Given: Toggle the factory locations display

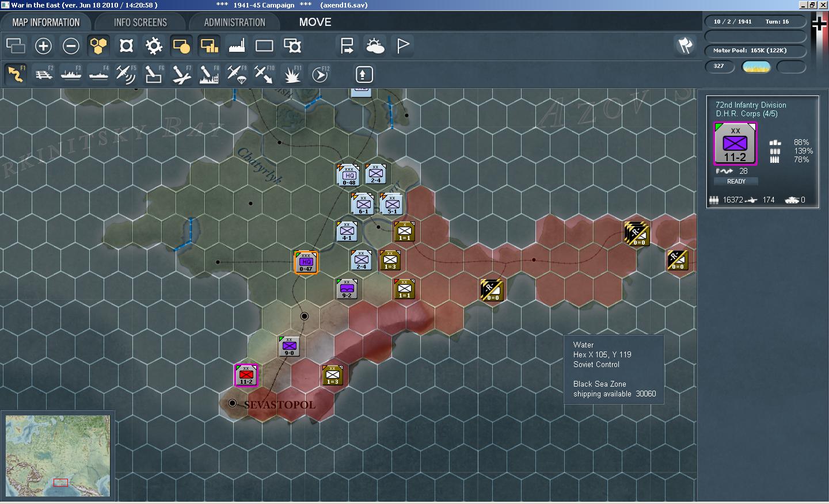Looking at the screenshot, I should click(x=237, y=46).
